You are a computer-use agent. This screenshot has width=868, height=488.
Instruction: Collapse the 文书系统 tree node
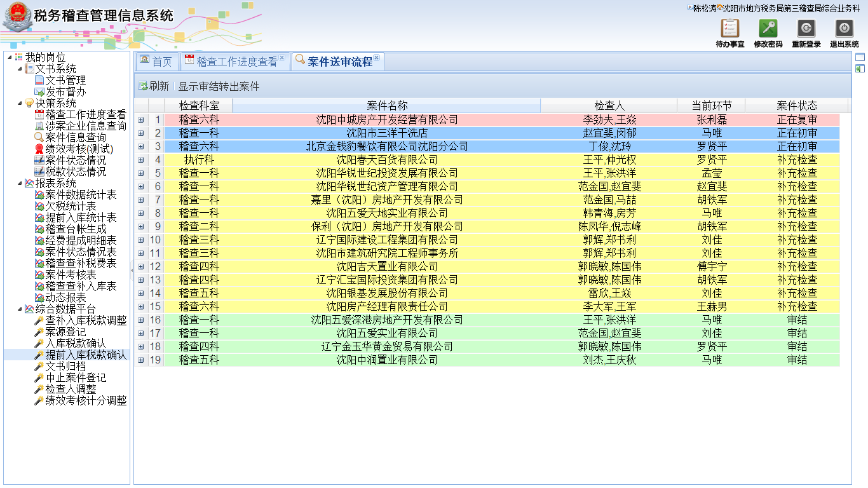19,69
